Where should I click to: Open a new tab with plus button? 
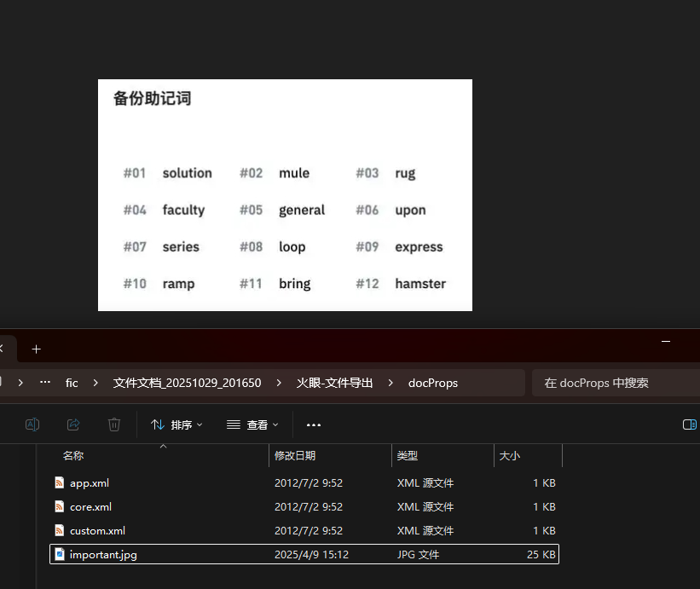(36, 349)
